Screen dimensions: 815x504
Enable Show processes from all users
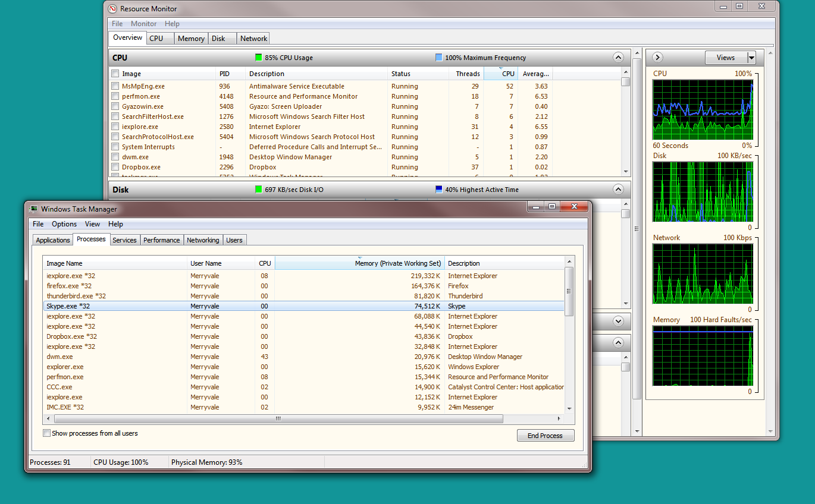[47, 433]
